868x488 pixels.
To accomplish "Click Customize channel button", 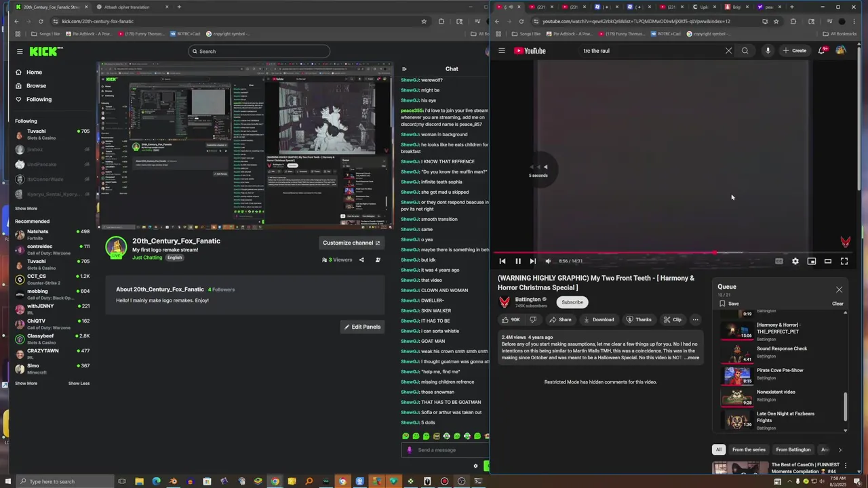I will (x=351, y=243).
